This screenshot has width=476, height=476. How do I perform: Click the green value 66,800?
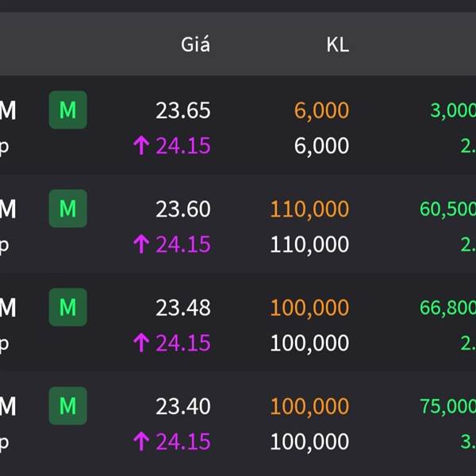pyautogui.click(x=448, y=307)
